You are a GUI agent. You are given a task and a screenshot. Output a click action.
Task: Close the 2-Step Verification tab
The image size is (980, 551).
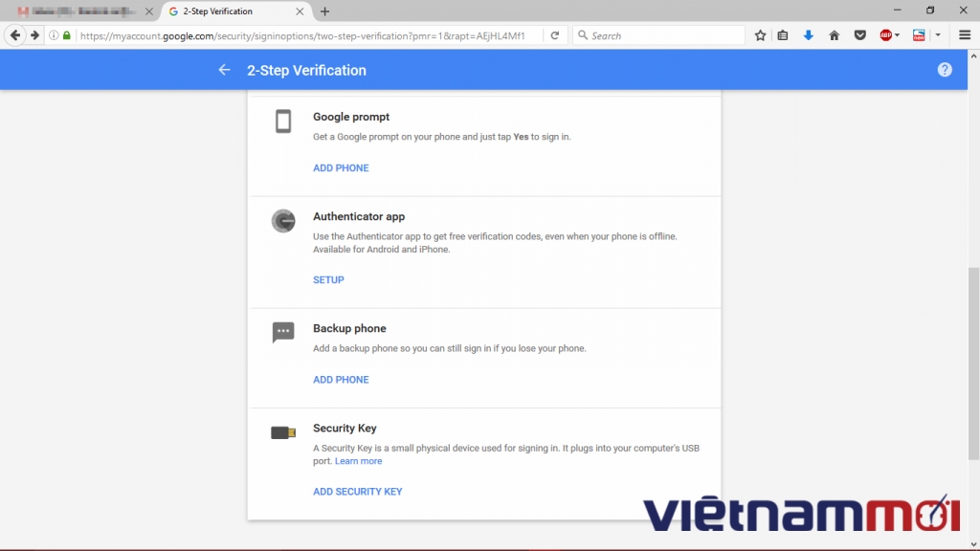coord(300,11)
